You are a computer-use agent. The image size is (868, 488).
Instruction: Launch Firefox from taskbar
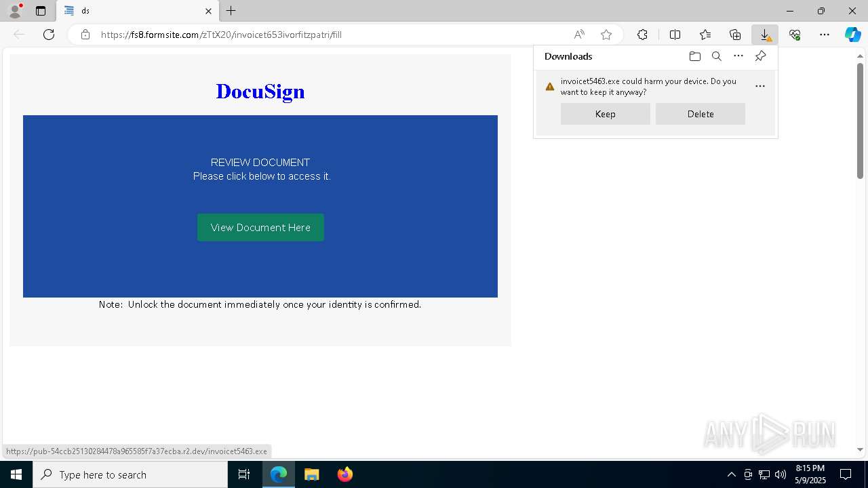click(x=345, y=474)
